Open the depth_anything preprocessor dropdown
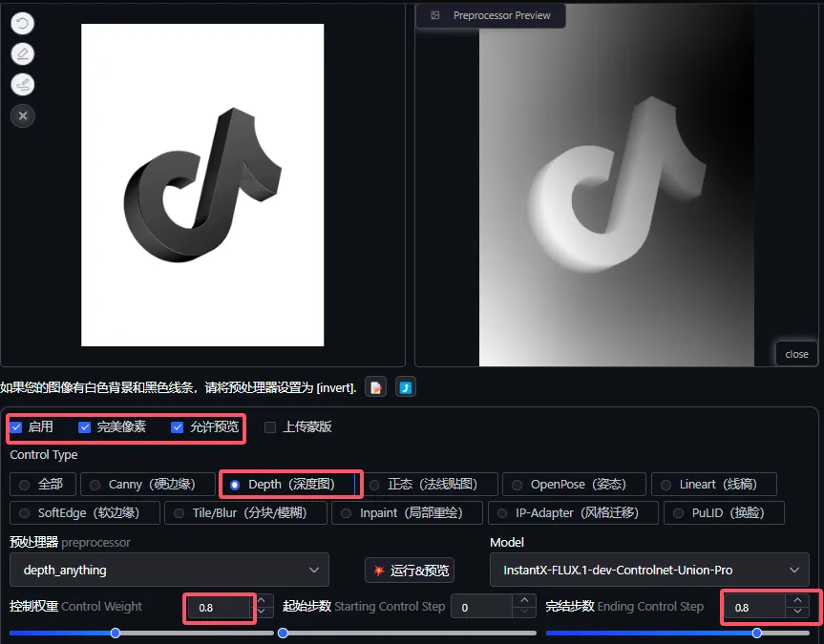Image resolution: width=824 pixels, height=644 pixels. pos(169,570)
